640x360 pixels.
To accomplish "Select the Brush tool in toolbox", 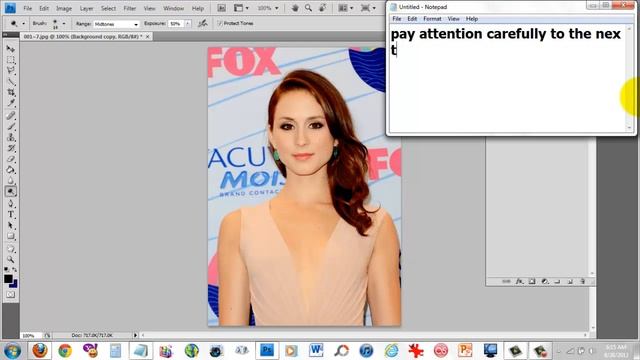I will click(11, 127).
